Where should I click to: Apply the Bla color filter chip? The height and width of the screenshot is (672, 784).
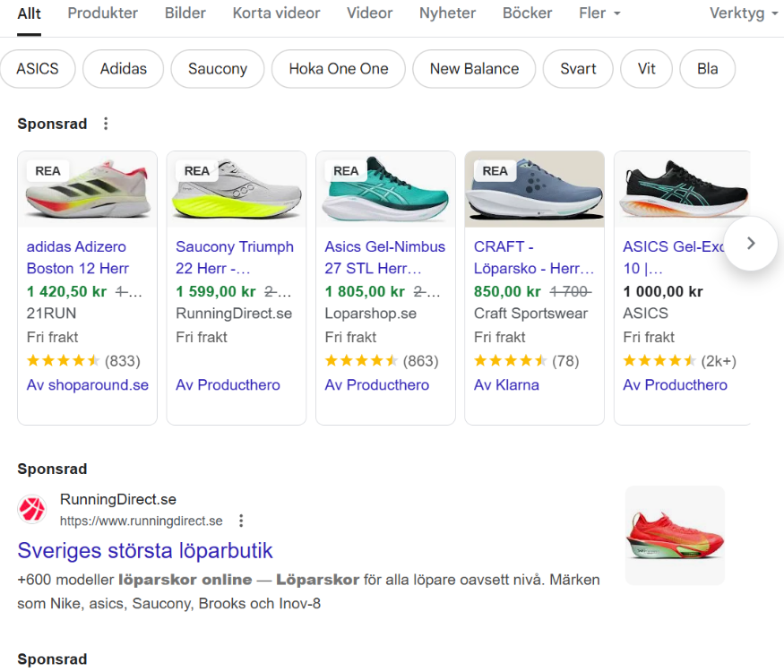coord(708,68)
